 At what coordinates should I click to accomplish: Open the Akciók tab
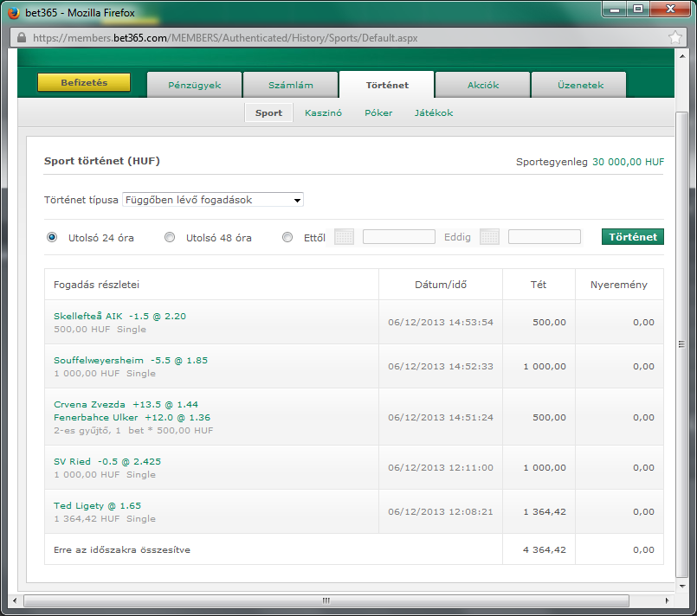483,85
